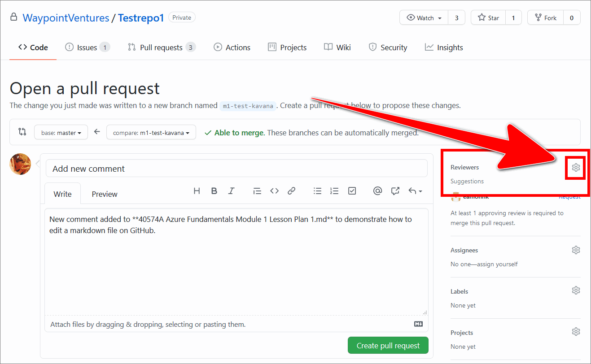Open the Security tab
The image size is (591, 364).
(388, 48)
